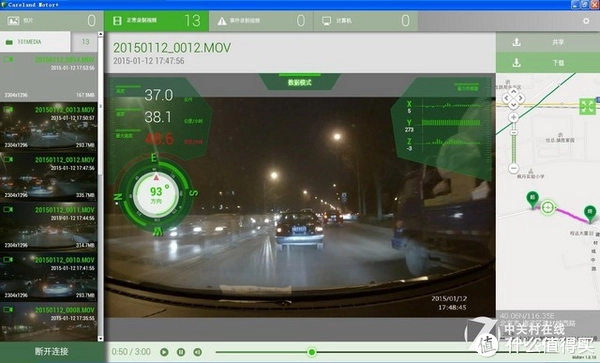Image resolution: width=600 pixels, height=363 pixels.
Task: Select the 101MEDIA folder
Action: click(35, 42)
